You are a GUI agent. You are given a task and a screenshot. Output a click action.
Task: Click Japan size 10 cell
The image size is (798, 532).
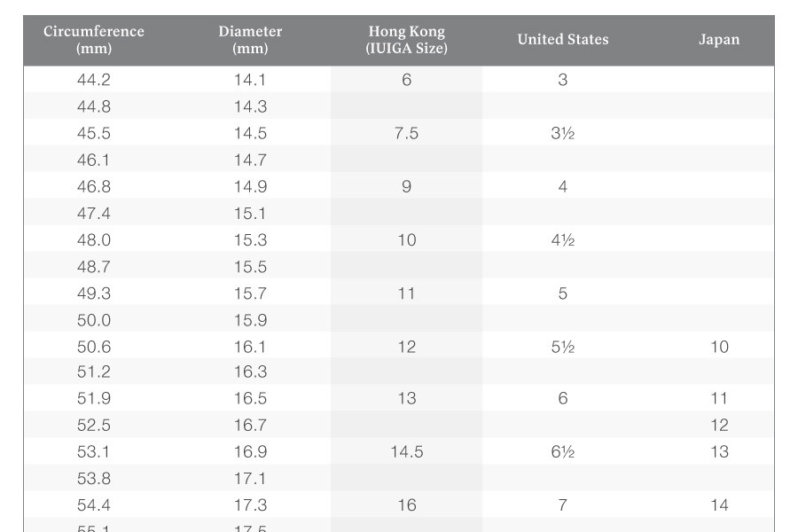(x=720, y=348)
